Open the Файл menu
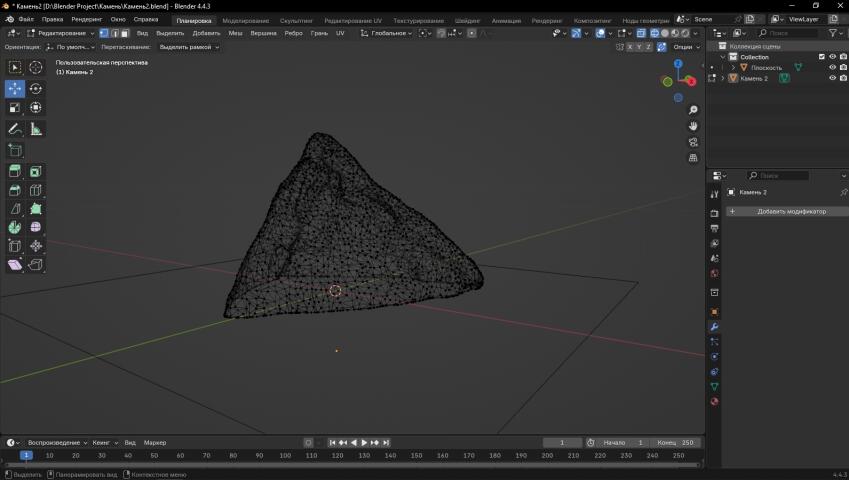 click(25, 19)
